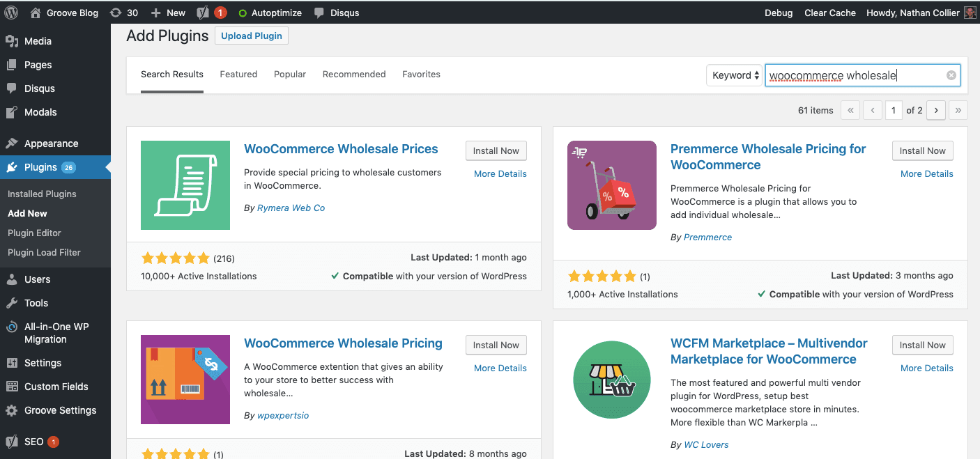Install WooCommerce Wholesale Prices plugin
Viewport: 980px width, 459px height.
pos(496,150)
